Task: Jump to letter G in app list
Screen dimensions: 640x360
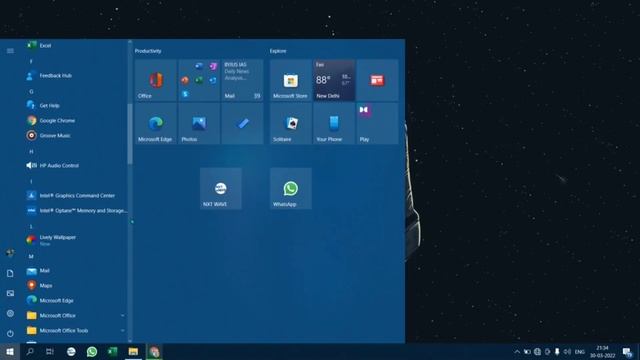Action: (31, 91)
